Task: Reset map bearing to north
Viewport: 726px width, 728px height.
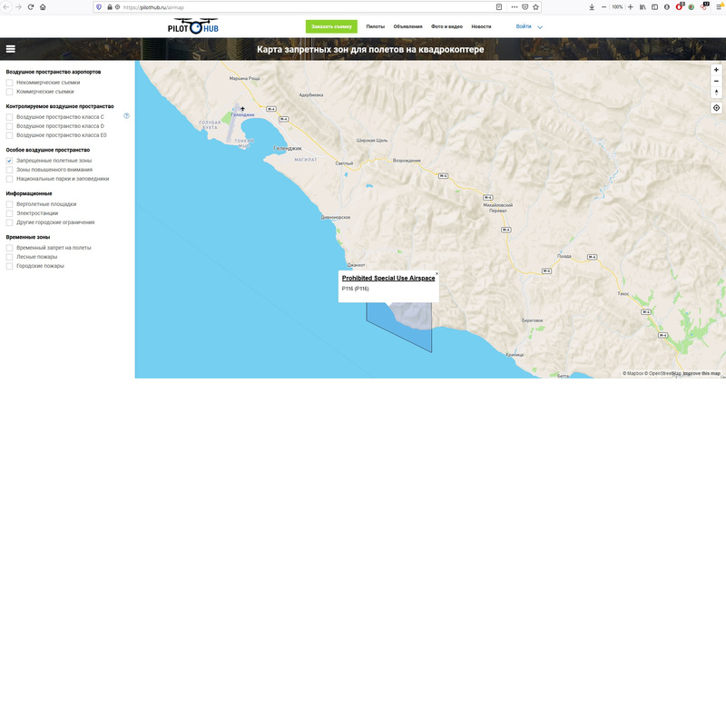Action: [716, 93]
